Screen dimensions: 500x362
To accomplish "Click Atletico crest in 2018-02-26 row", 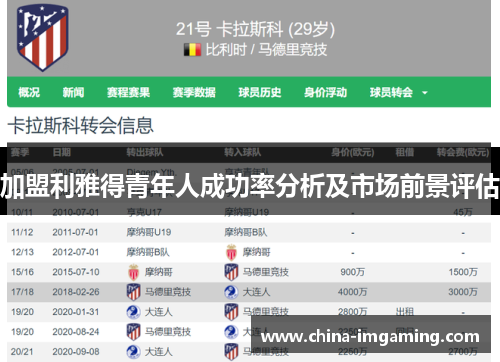I will 133,292.
